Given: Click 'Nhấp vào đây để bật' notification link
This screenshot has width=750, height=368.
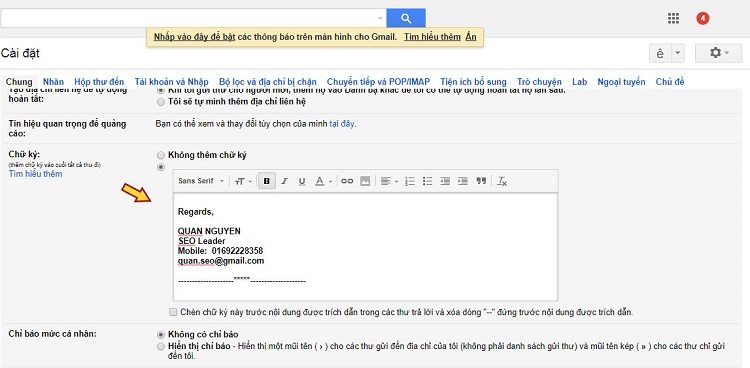Looking at the screenshot, I should coord(194,37).
